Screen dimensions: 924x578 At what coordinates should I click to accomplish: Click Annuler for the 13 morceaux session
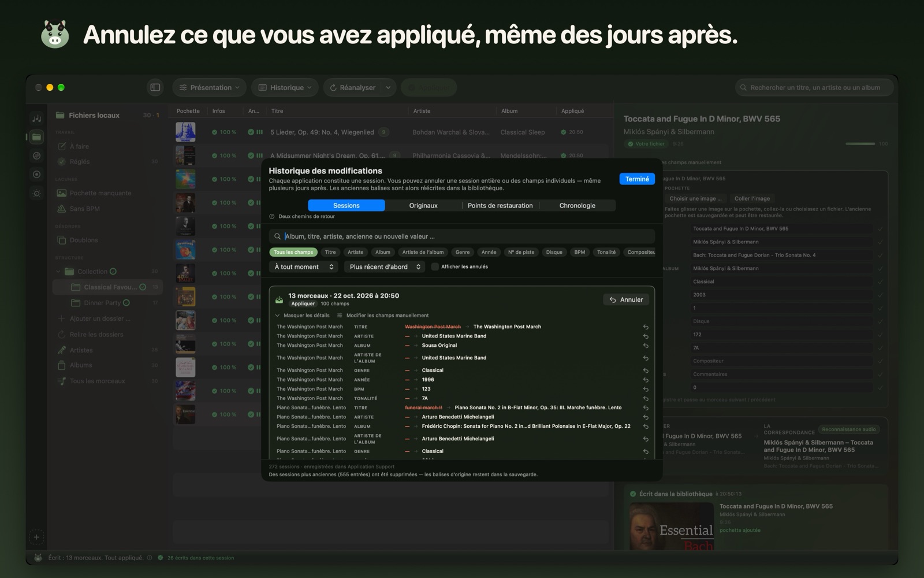pos(626,299)
